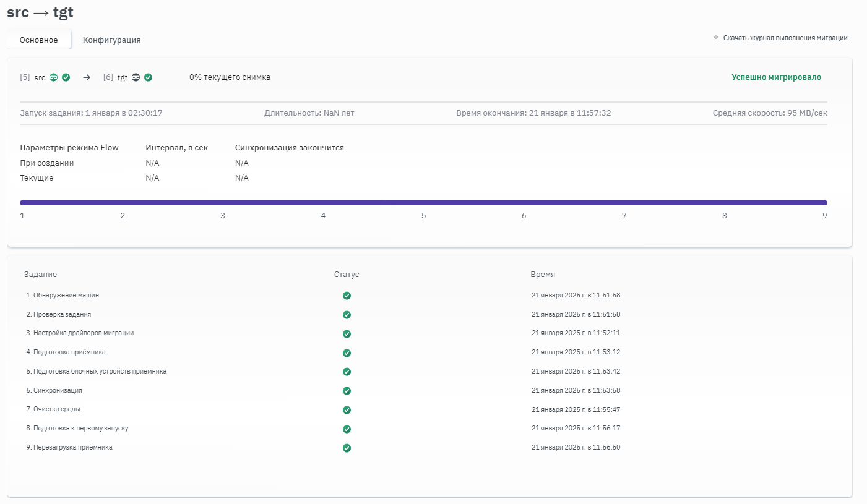
Task: Click the dark agent icon next to tgt
Action: [x=136, y=77]
